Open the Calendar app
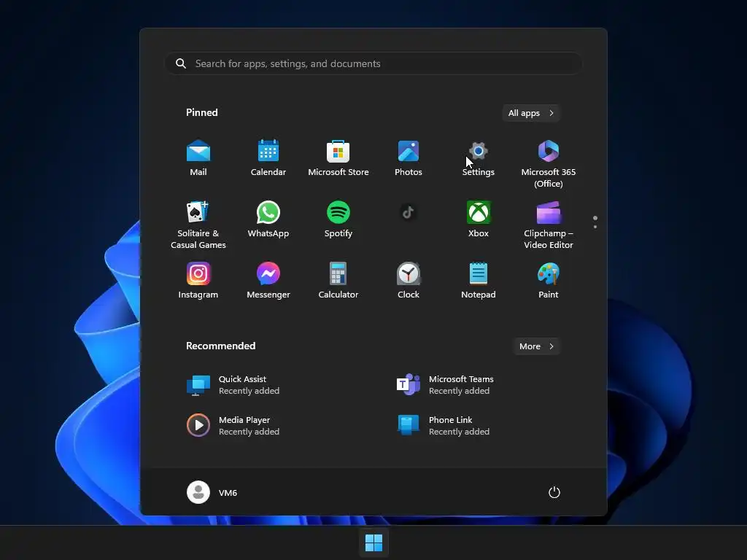 pos(268,158)
